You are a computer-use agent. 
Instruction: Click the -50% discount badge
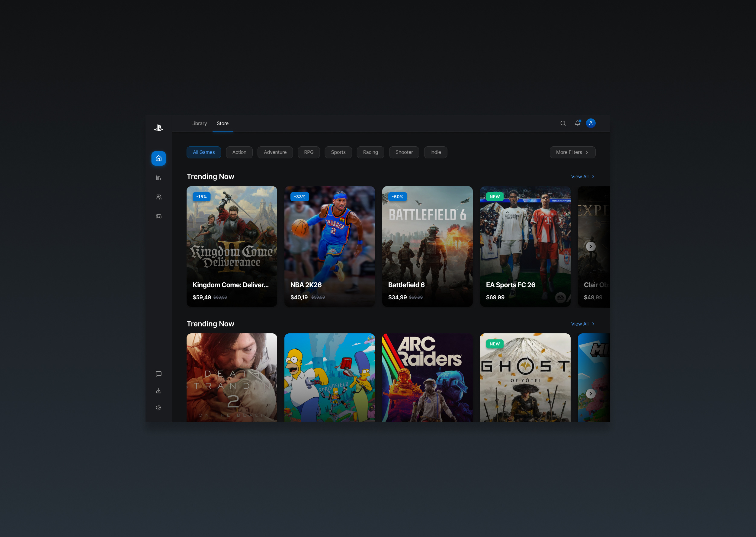pos(397,197)
